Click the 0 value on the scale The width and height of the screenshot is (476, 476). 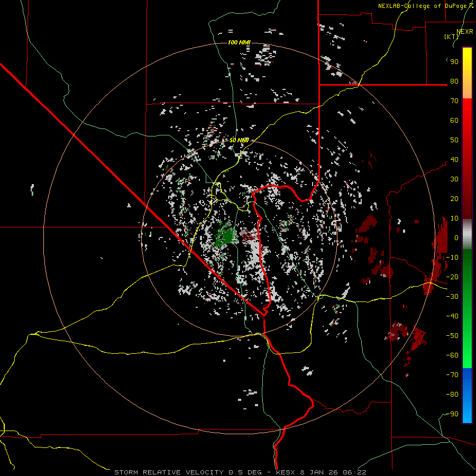[x=456, y=238]
